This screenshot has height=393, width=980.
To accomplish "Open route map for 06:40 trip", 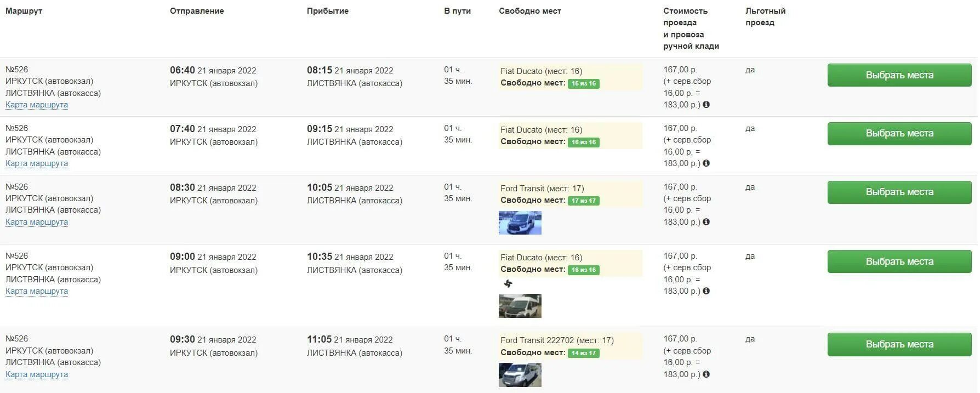I will [37, 105].
